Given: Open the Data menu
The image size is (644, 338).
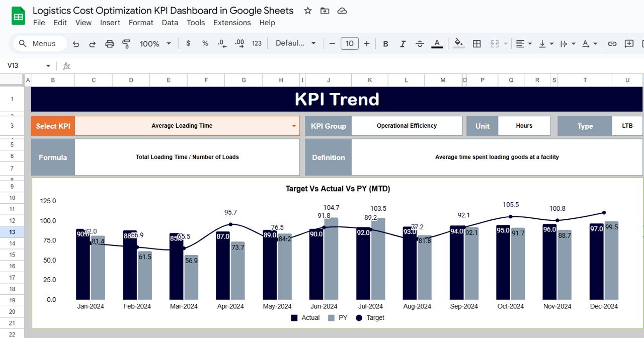Looking at the screenshot, I should (170, 23).
